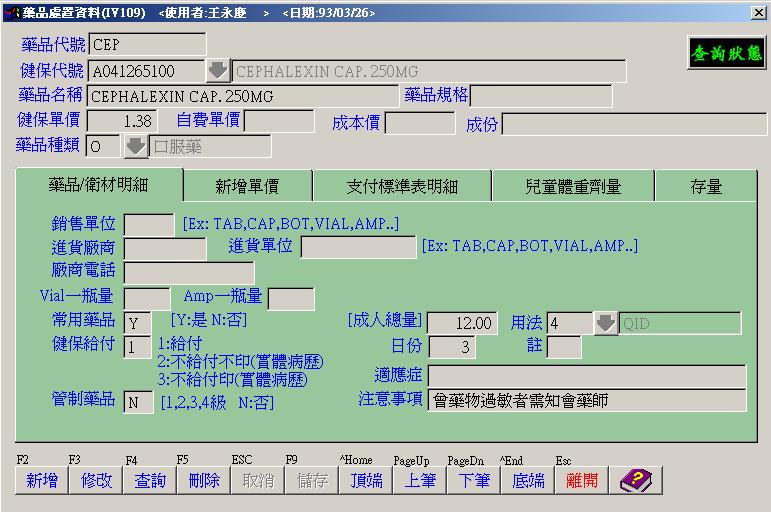Click the 修改 button
This screenshot has height=512, width=771.
pyautogui.click(x=96, y=481)
